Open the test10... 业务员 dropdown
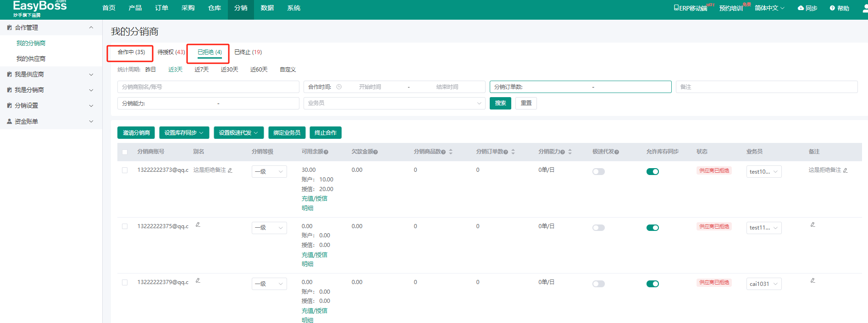The width and height of the screenshot is (868, 323). 764,172
